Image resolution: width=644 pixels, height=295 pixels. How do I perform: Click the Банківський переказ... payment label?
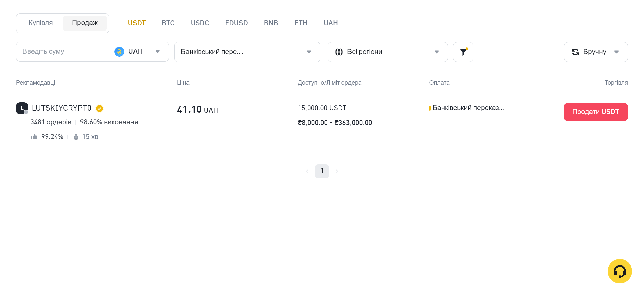[x=468, y=108]
